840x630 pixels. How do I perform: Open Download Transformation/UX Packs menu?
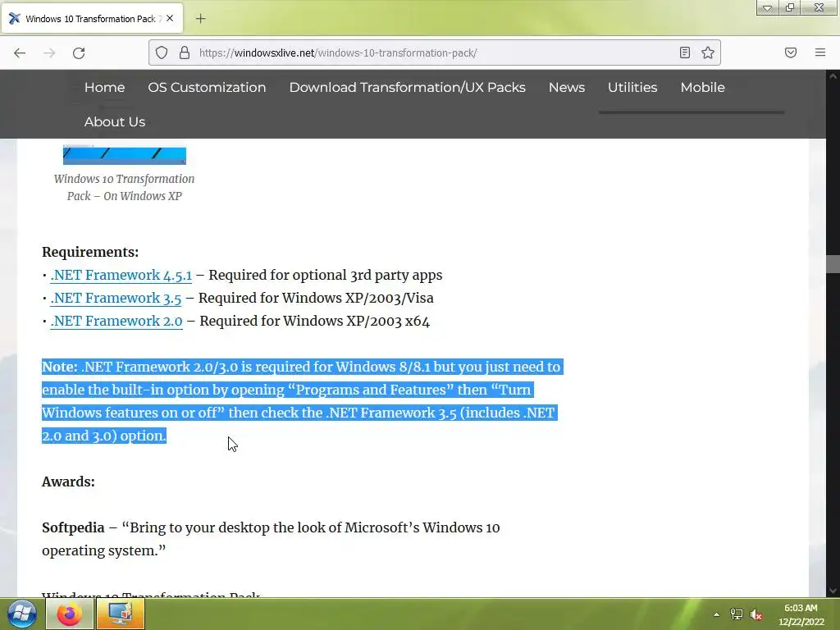pyautogui.click(x=407, y=87)
